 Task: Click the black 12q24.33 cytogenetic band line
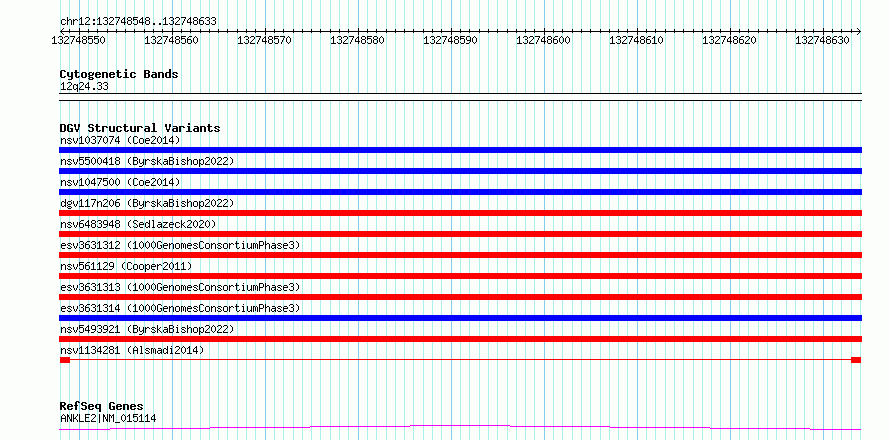460,97
